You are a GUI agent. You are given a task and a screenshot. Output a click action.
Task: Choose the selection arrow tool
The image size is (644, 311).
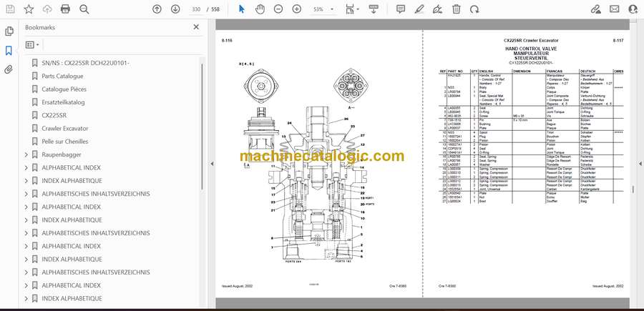point(242,9)
